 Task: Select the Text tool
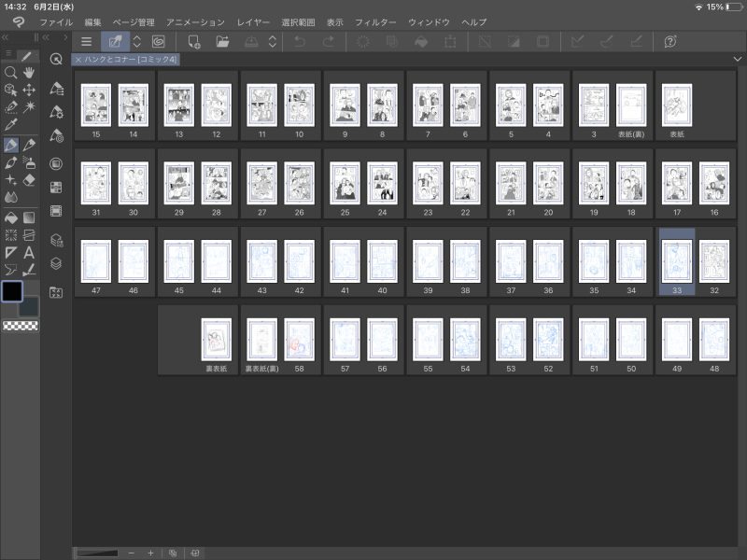[29, 252]
